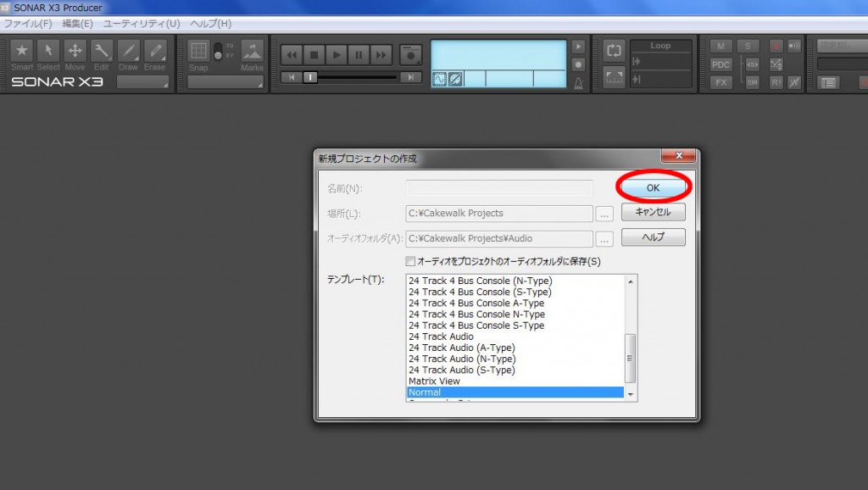This screenshot has width=868, height=490.
Task: Click the slashed icon in the time display
Action: tap(455, 80)
